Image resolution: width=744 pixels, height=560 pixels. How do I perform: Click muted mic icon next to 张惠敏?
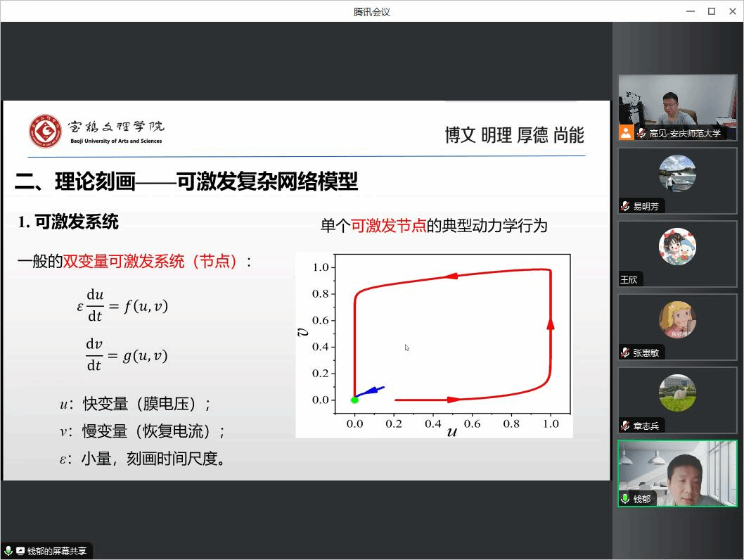[625, 352]
